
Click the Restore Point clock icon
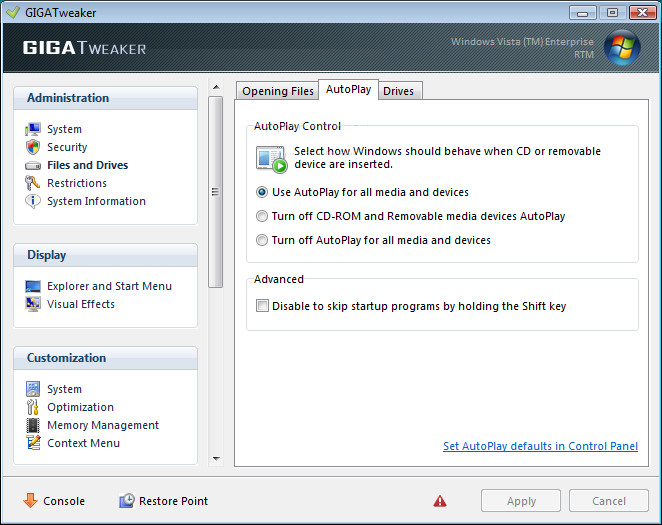[x=127, y=501]
